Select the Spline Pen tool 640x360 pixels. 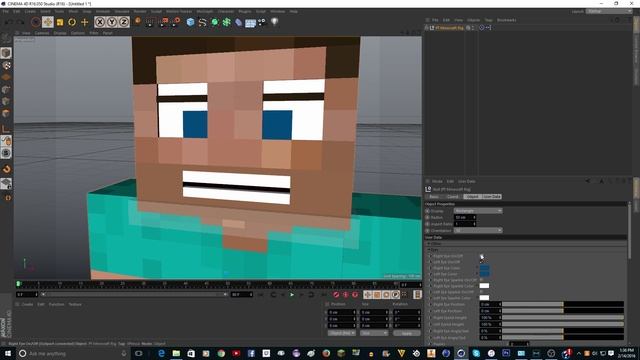[x=202, y=22]
